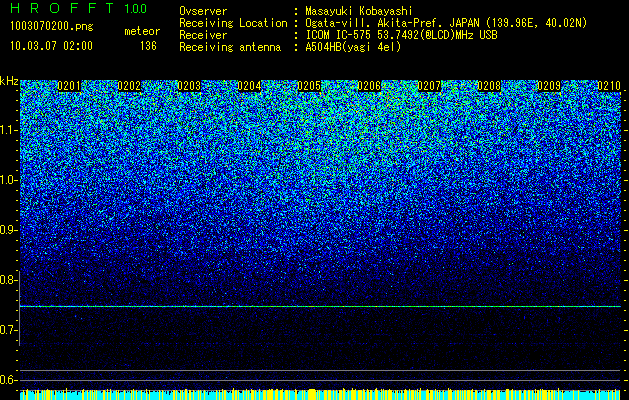Viewport: 629px width, 400px height.
Task: Click the 0.7 frequency axis label
Action: click(x=8, y=330)
